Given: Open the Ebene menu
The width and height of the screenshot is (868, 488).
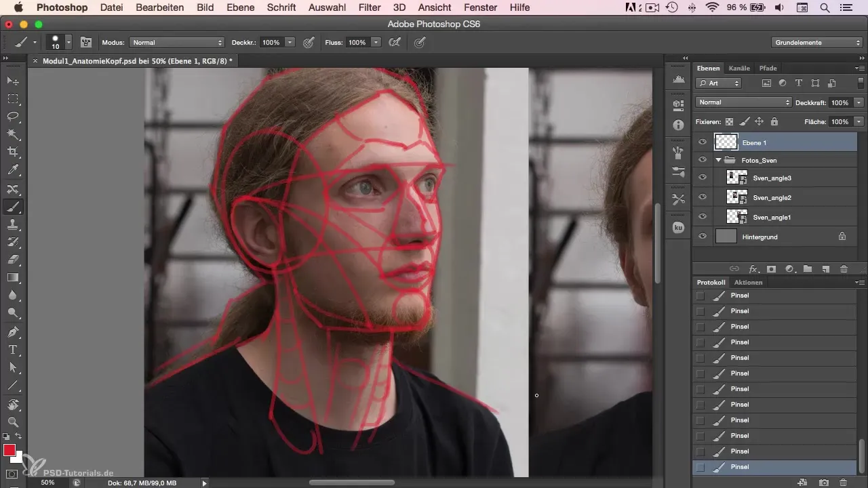Looking at the screenshot, I should point(241,7).
